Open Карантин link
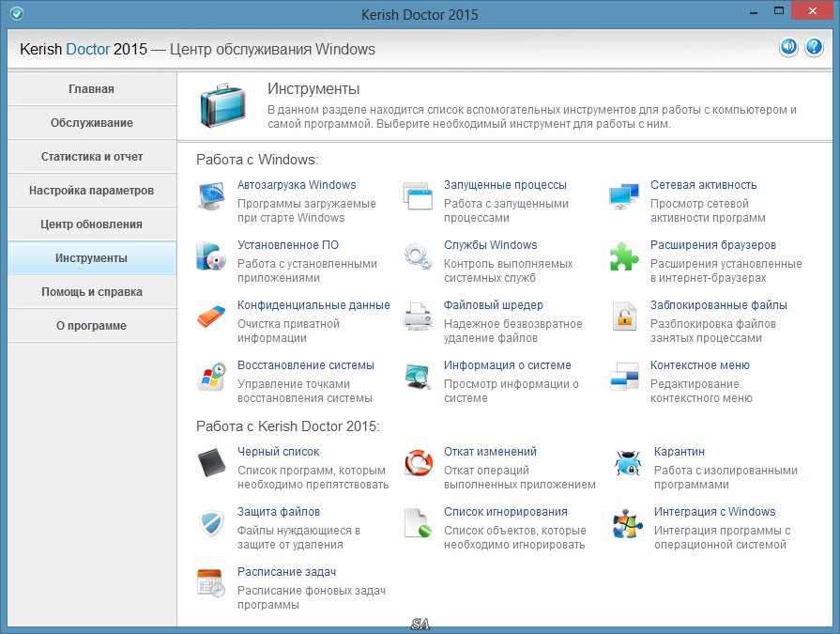 click(x=679, y=451)
